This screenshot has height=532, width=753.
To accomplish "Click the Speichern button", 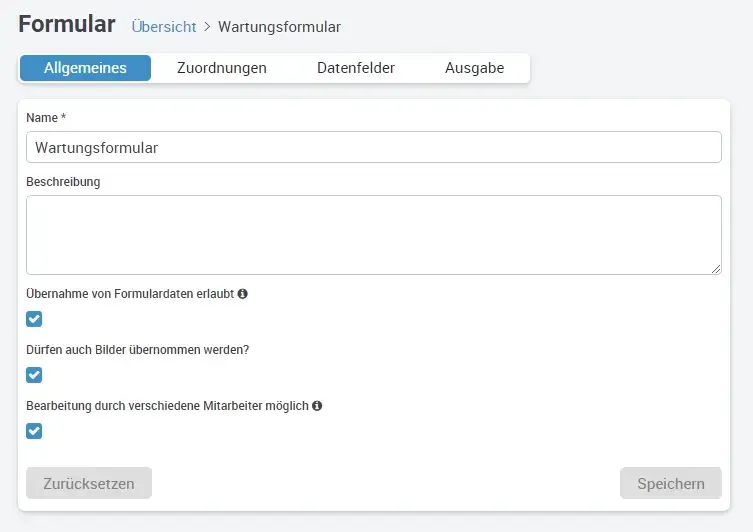I will (x=670, y=483).
